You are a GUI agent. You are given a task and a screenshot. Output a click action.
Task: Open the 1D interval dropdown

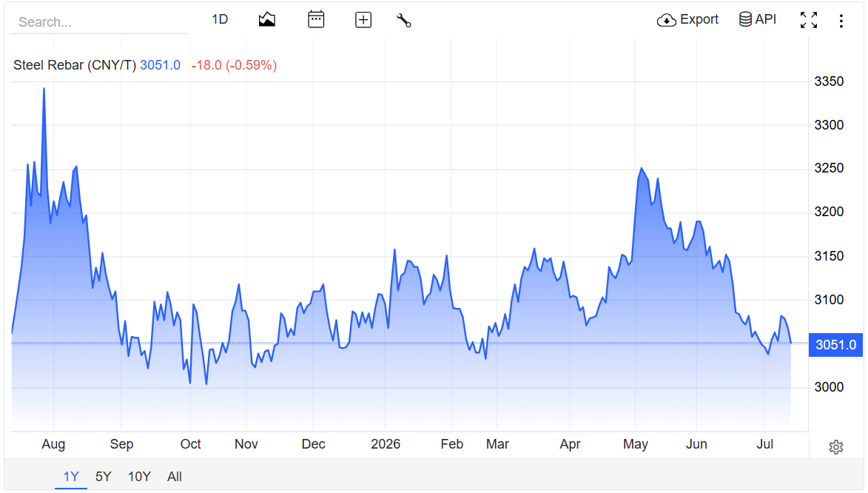click(220, 19)
